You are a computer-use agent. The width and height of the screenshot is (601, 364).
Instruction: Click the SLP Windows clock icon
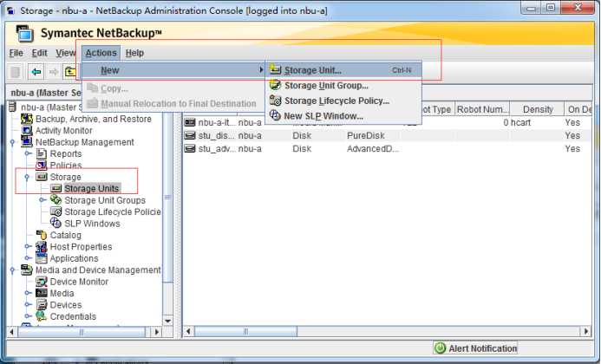tap(56, 223)
